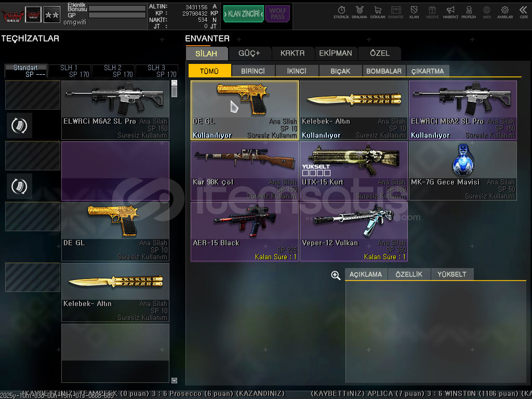Click the scroll down arrow of equipment list

coord(175,381)
